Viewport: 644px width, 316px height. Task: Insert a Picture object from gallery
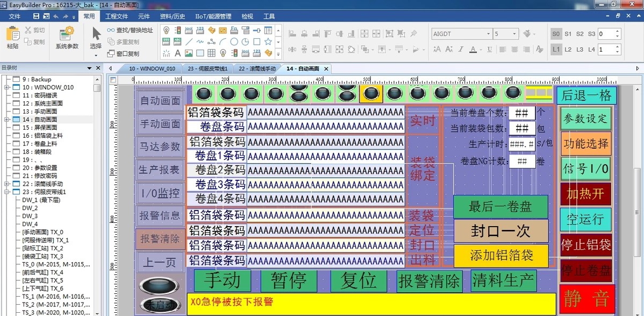(189, 53)
